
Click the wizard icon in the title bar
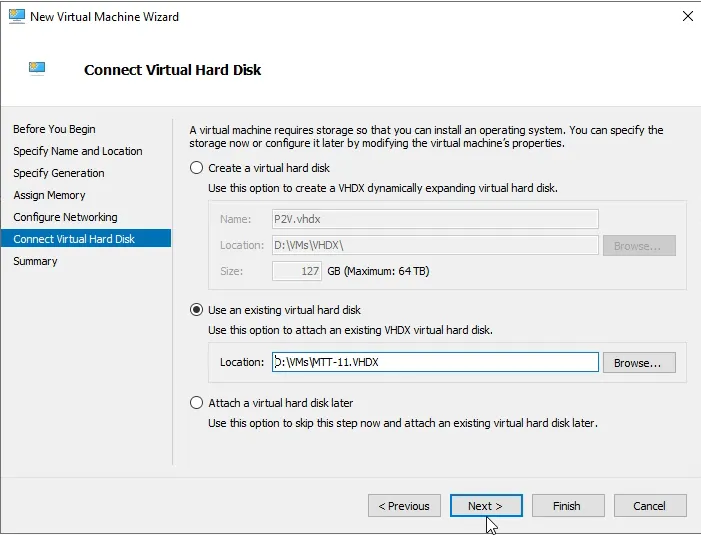tap(16, 17)
